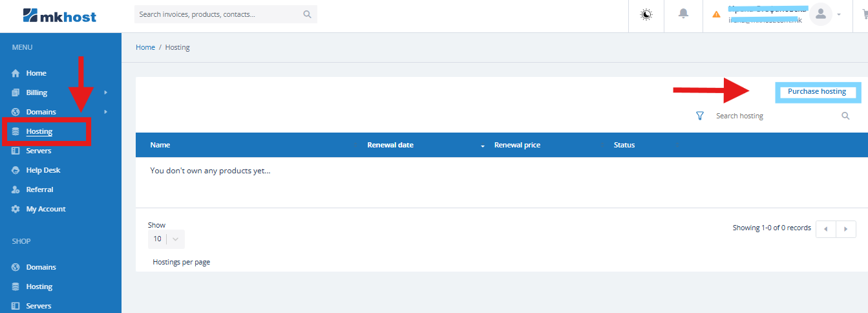The height and width of the screenshot is (313, 868).
Task: Sort by Name column header
Action: tap(160, 145)
